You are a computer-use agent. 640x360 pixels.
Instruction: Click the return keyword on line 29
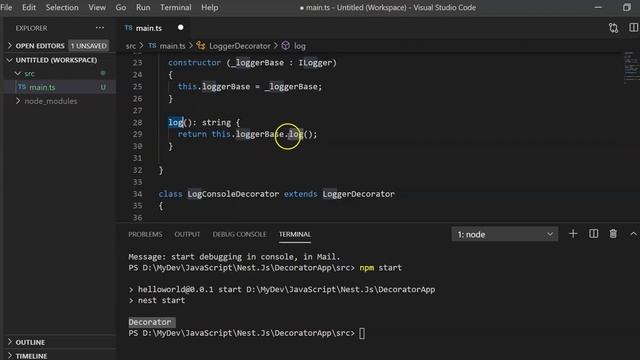192,134
